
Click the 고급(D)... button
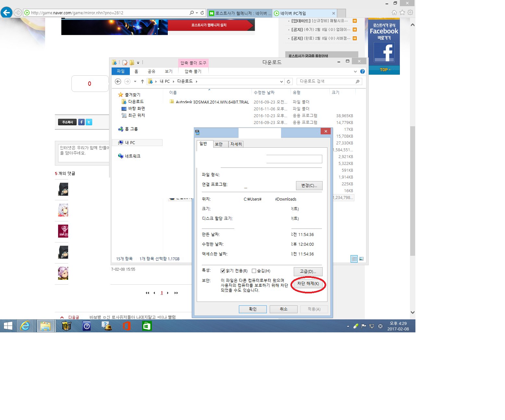[x=308, y=271]
